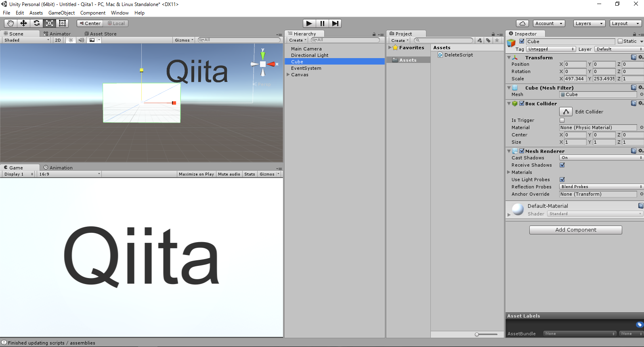Open the 16:9 aspect ratio dropdown
This screenshot has height=347, width=644.
point(69,174)
